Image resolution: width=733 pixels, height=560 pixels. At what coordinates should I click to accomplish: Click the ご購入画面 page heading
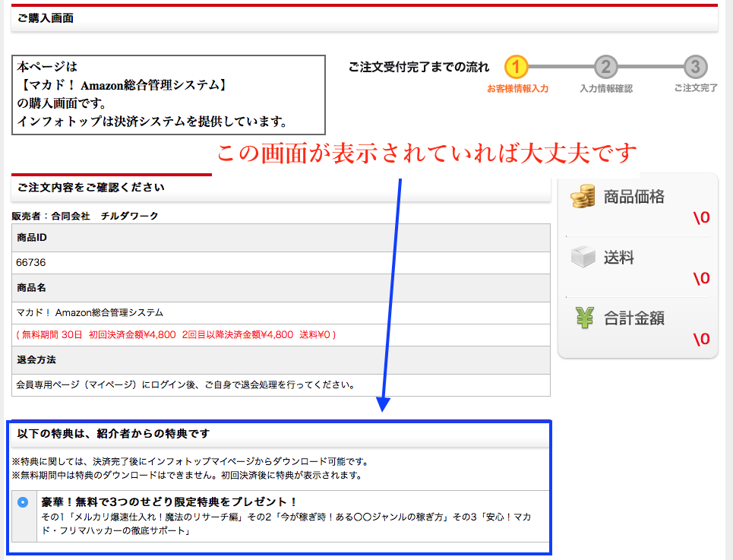(x=46, y=17)
